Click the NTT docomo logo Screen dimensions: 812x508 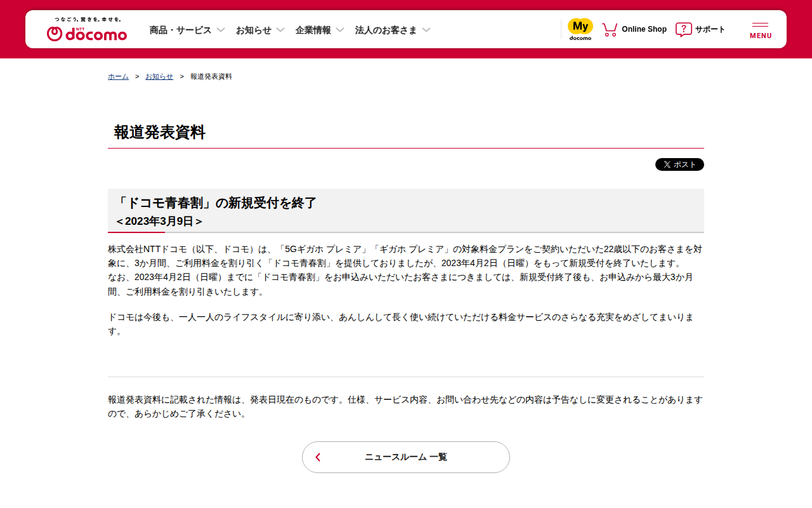tap(87, 30)
